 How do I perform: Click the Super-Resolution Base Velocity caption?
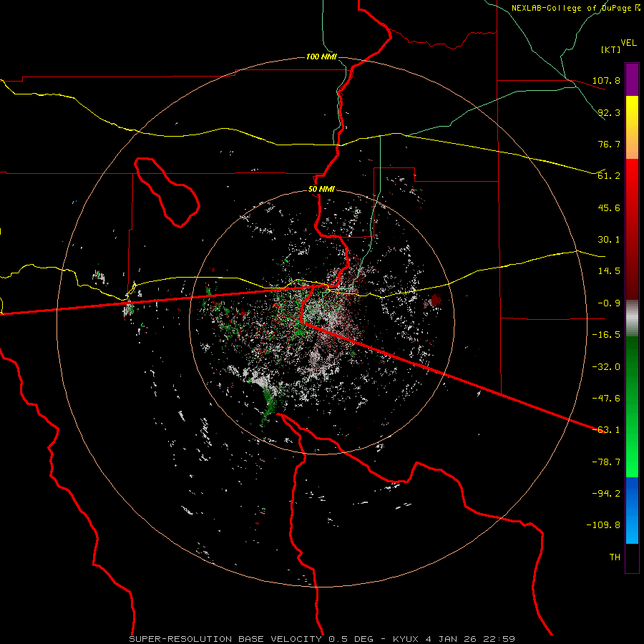pos(321,639)
